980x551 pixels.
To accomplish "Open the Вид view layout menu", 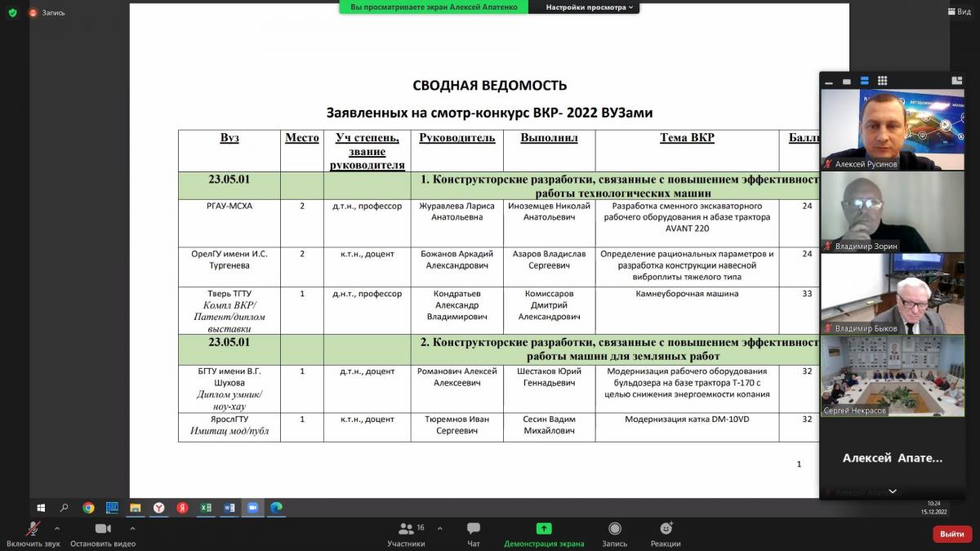I will 959,11.
